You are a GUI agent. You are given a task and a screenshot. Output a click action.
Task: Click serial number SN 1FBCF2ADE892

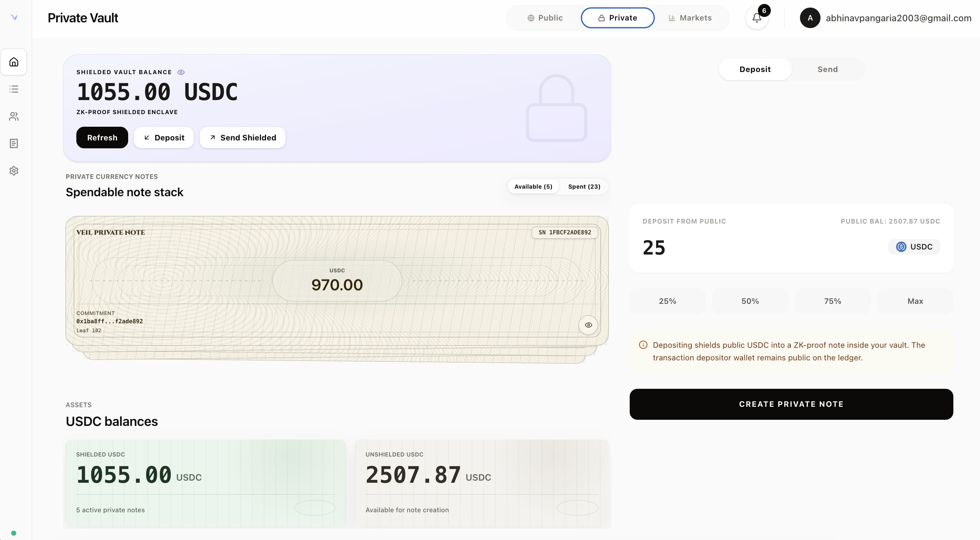[565, 232]
